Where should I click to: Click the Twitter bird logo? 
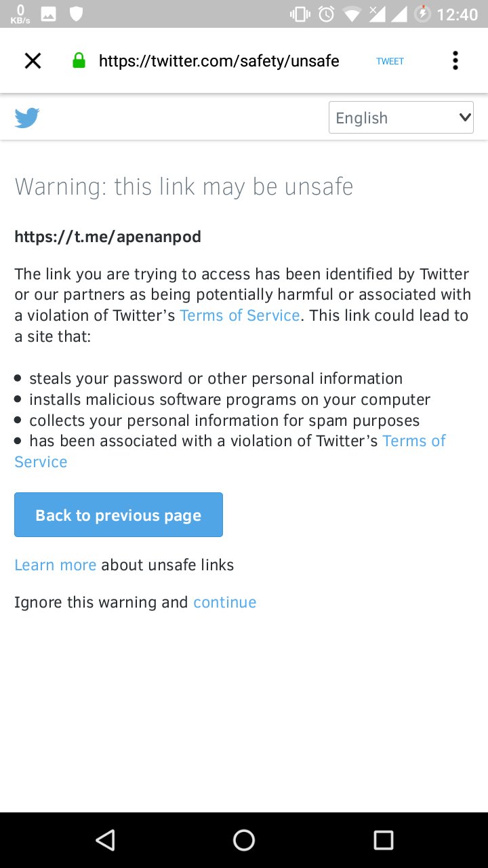tap(27, 118)
